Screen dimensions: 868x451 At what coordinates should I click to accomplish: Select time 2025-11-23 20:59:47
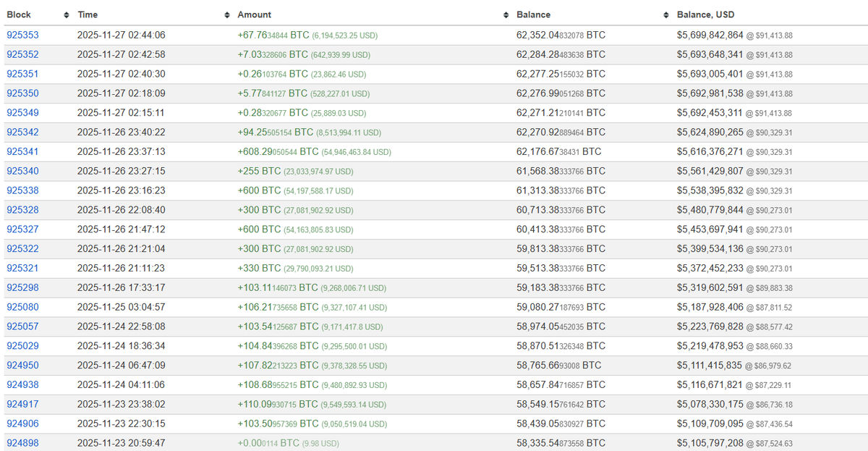[x=121, y=444]
